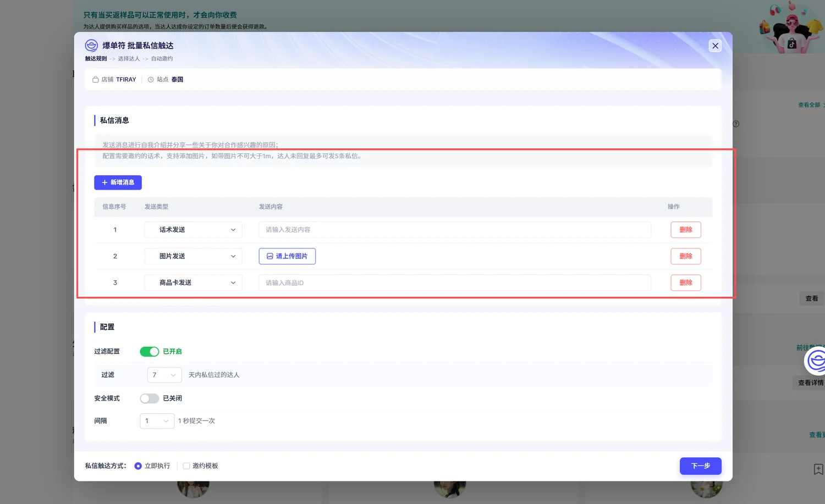Click the 天内私信过的达人 label

(x=214, y=375)
